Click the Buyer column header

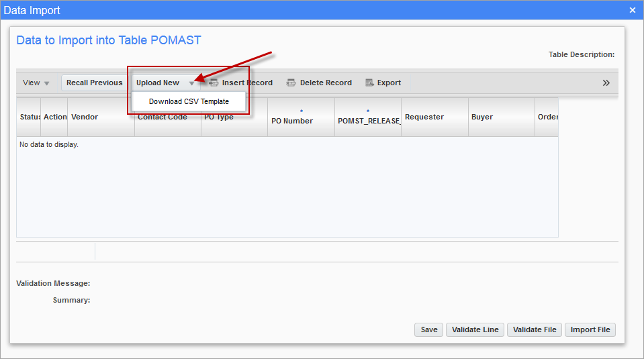(x=502, y=117)
